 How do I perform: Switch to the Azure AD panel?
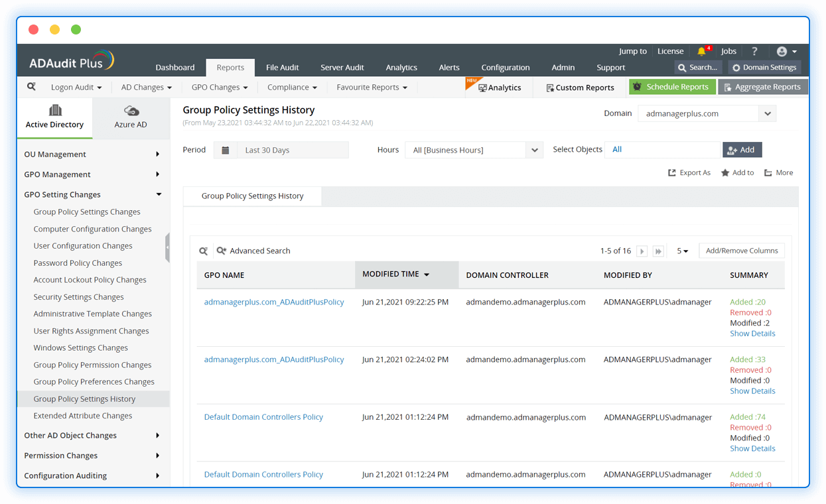point(131,117)
